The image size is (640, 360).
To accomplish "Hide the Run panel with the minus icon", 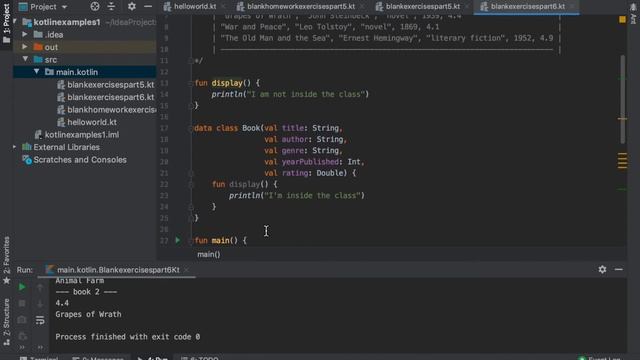I will 619,269.
